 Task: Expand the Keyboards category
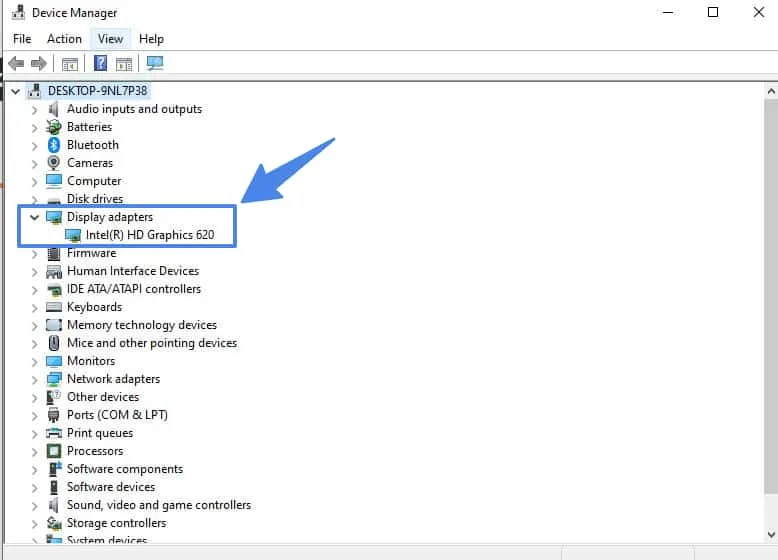(34, 307)
